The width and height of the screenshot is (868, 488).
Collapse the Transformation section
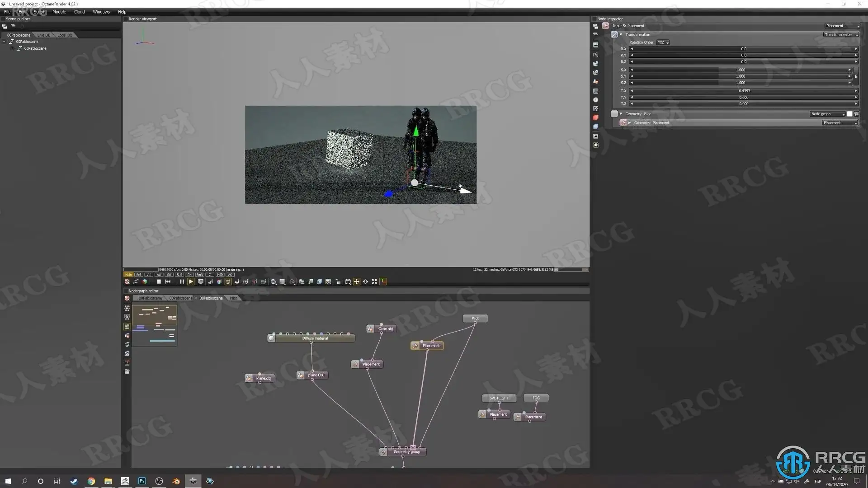tap(621, 35)
